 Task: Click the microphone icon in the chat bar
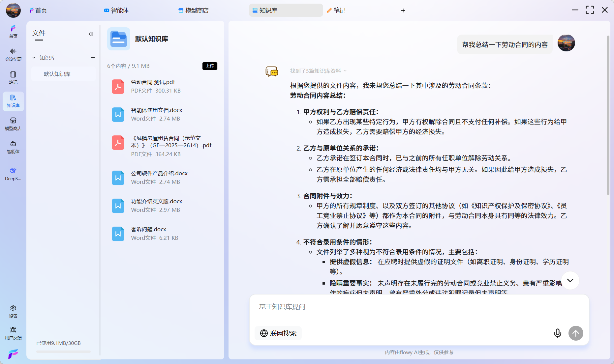[x=557, y=333]
